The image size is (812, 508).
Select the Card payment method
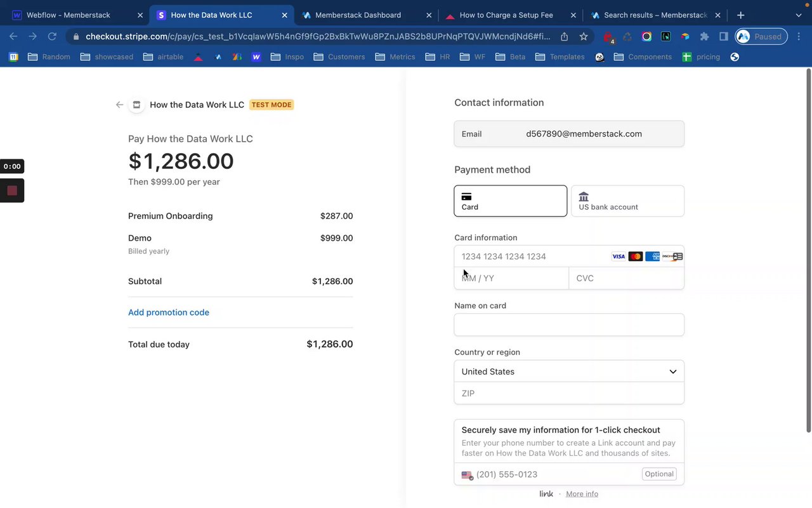(x=510, y=201)
